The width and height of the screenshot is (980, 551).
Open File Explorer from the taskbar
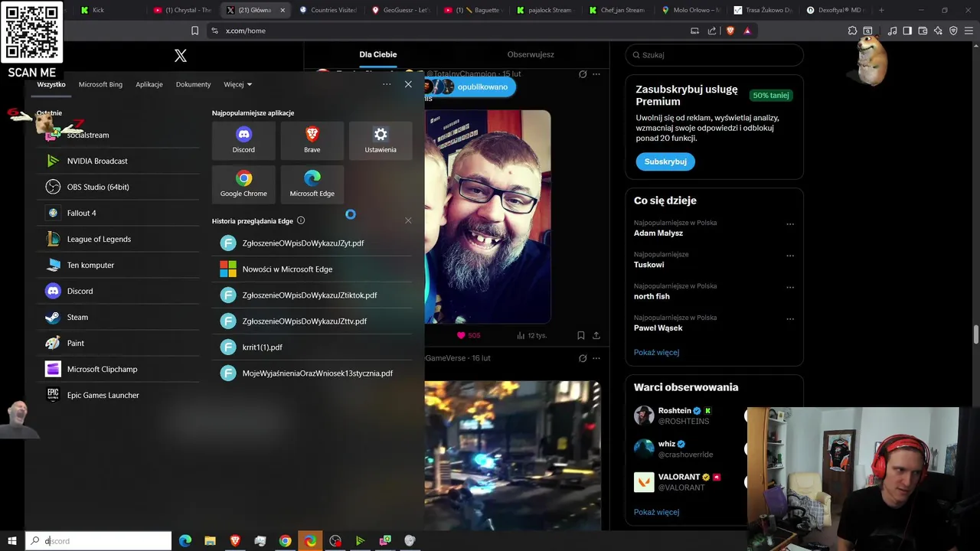pyautogui.click(x=210, y=541)
